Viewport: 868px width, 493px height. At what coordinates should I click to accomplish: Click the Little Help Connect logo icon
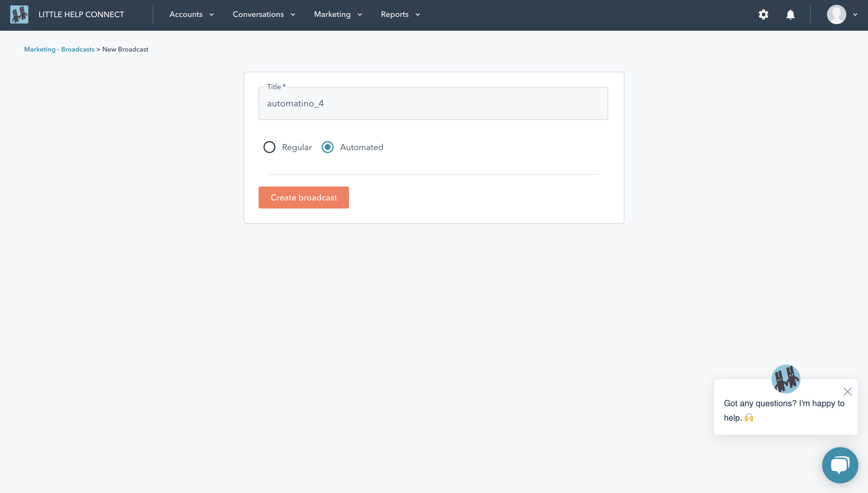tap(19, 14)
